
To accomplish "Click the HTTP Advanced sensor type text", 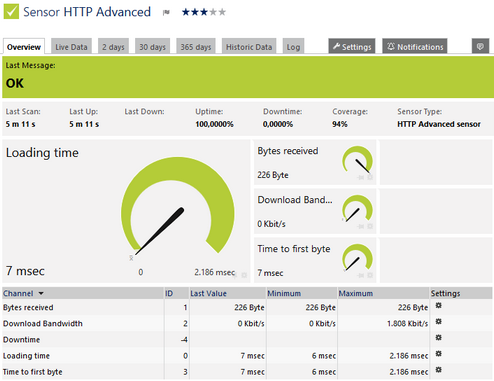I will tap(439, 124).
